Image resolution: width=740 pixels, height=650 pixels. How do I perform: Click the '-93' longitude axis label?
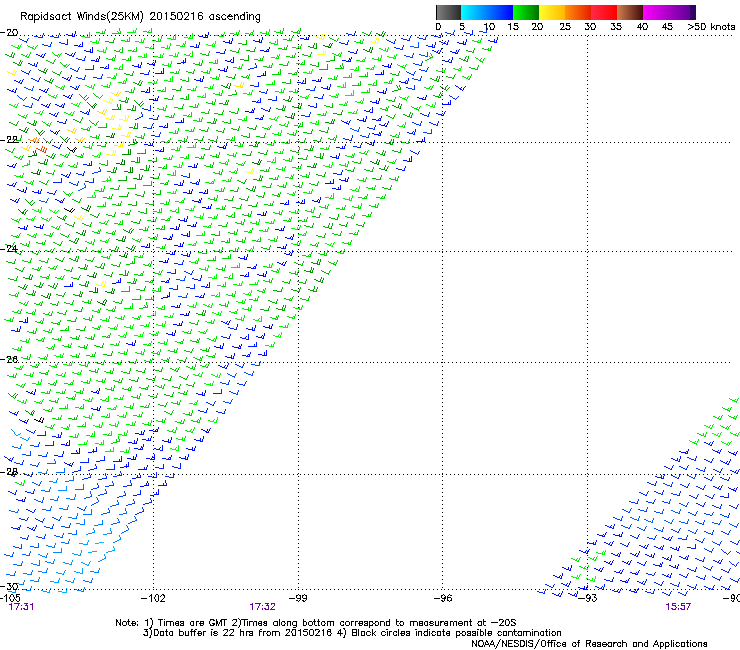588,598
